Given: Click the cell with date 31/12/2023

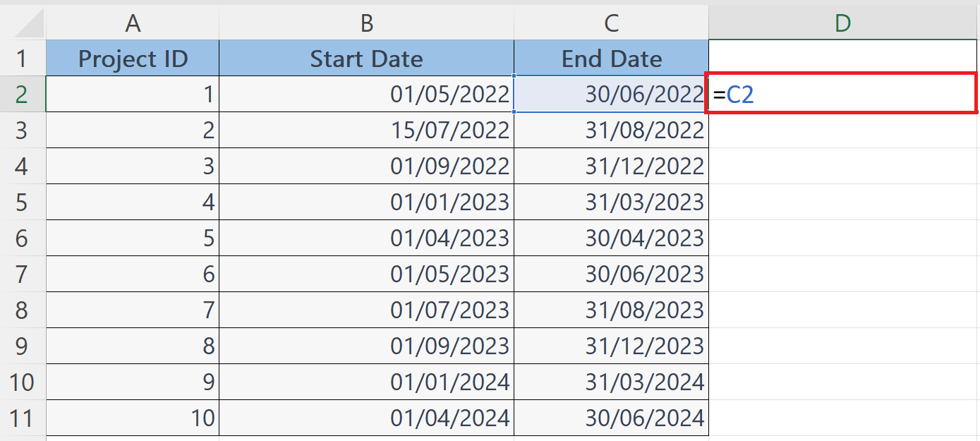Looking at the screenshot, I should coord(611,346).
